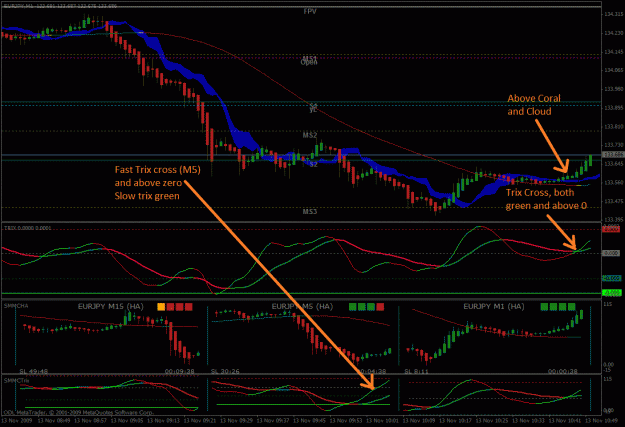The image size is (625, 427).
Task: Click the current price tag 133.686
Action: (x=613, y=155)
